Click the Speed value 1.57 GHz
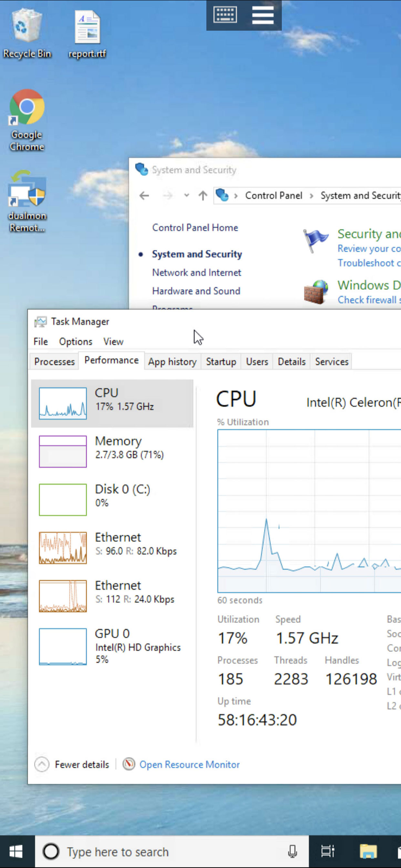401x868 pixels. (307, 638)
